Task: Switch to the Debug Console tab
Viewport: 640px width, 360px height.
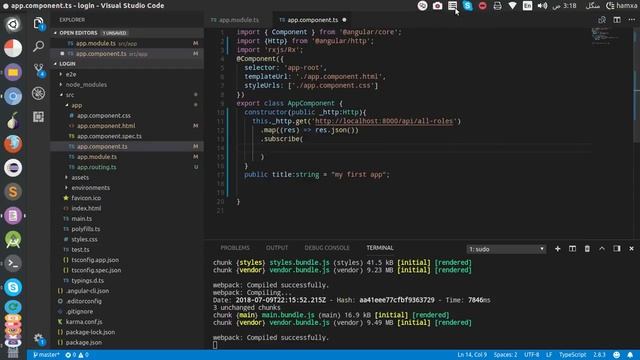Action: (327, 248)
